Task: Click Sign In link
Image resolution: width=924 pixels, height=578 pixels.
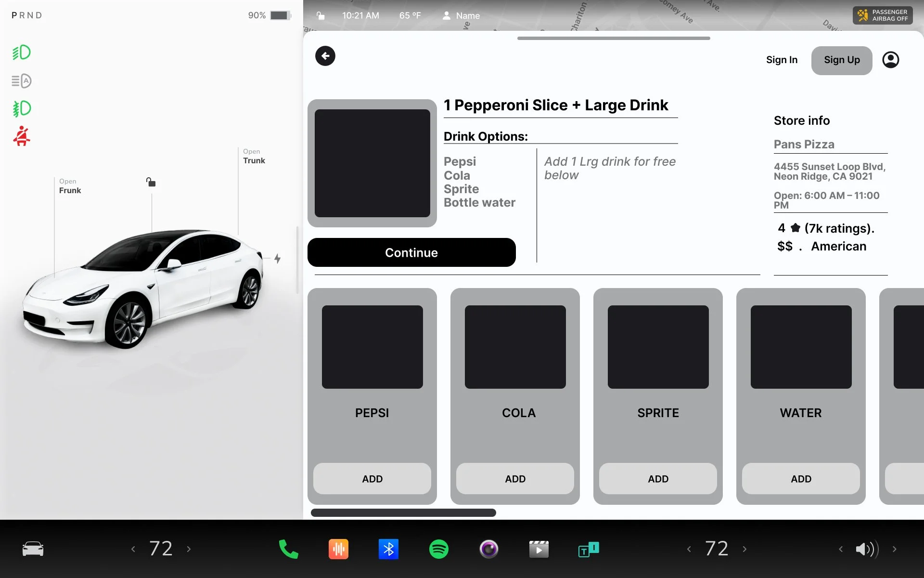Action: click(782, 60)
